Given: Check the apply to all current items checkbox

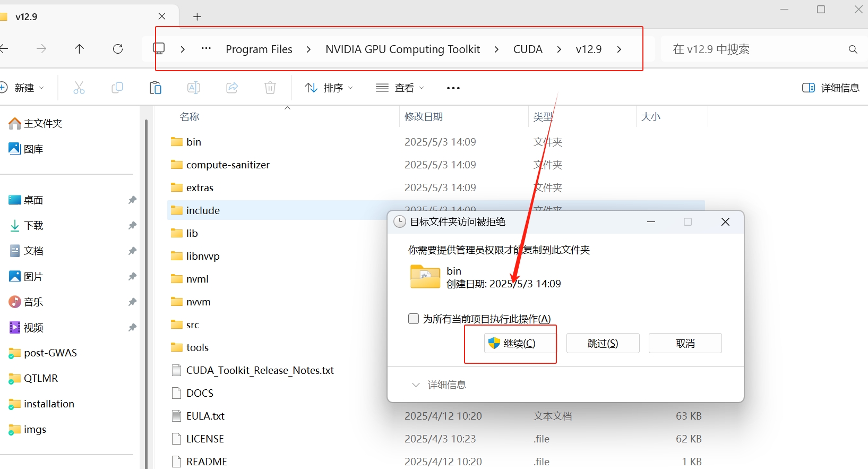Looking at the screenshot, I should pyautogui.click(x=414, y=319).
